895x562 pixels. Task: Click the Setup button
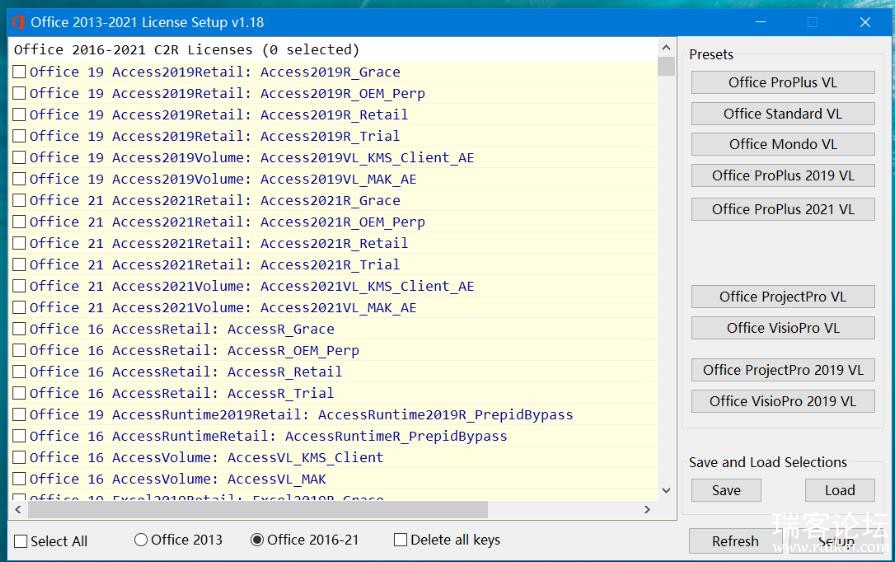(836, 541)
